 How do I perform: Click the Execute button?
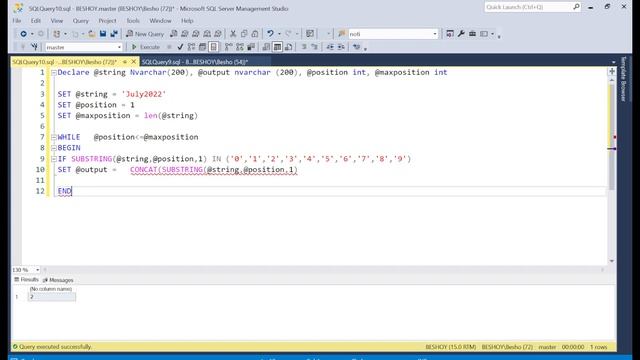(x=146, y=47)
